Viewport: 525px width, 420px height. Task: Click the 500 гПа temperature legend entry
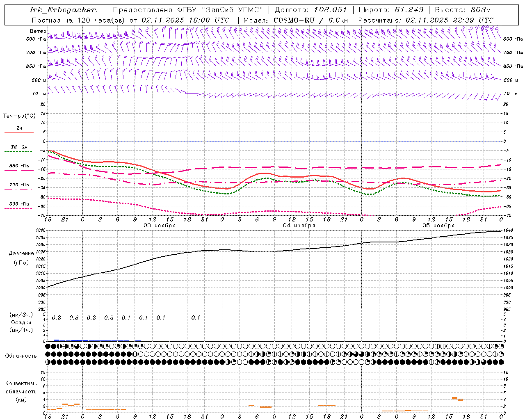click(x=19, y=205)
